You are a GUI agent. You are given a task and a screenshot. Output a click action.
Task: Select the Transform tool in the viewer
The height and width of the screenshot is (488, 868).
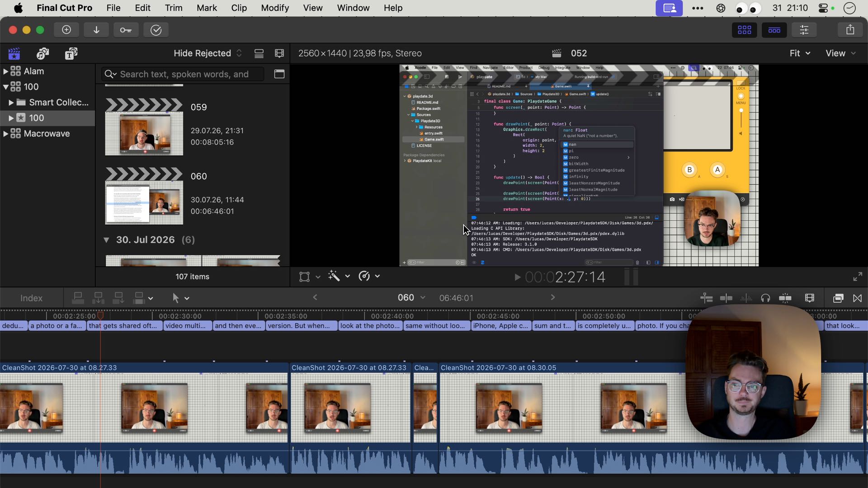(305, 277)
